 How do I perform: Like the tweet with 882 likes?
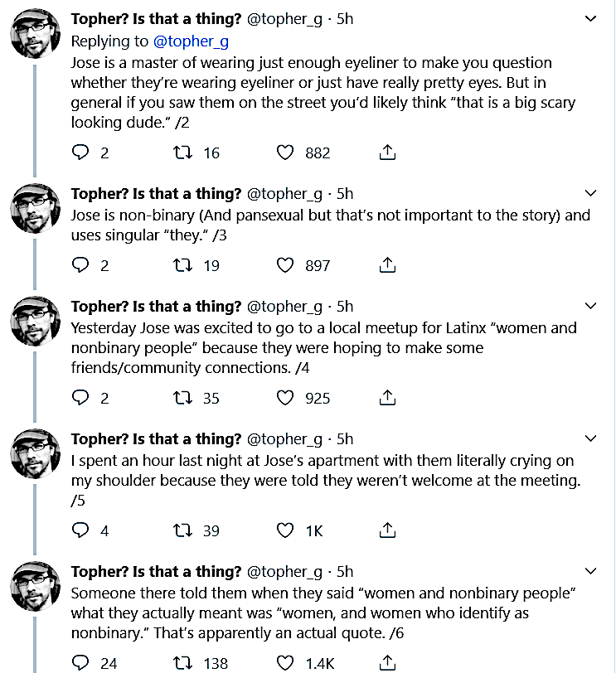(285, 153)
